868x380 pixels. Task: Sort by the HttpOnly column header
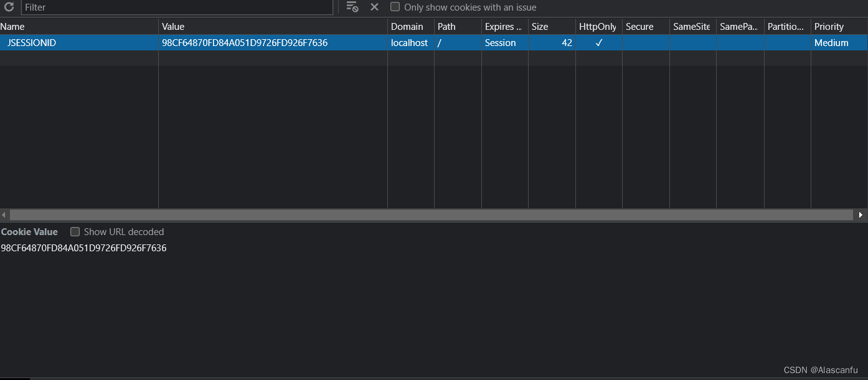pyautogui.click(x=598, y=27)
